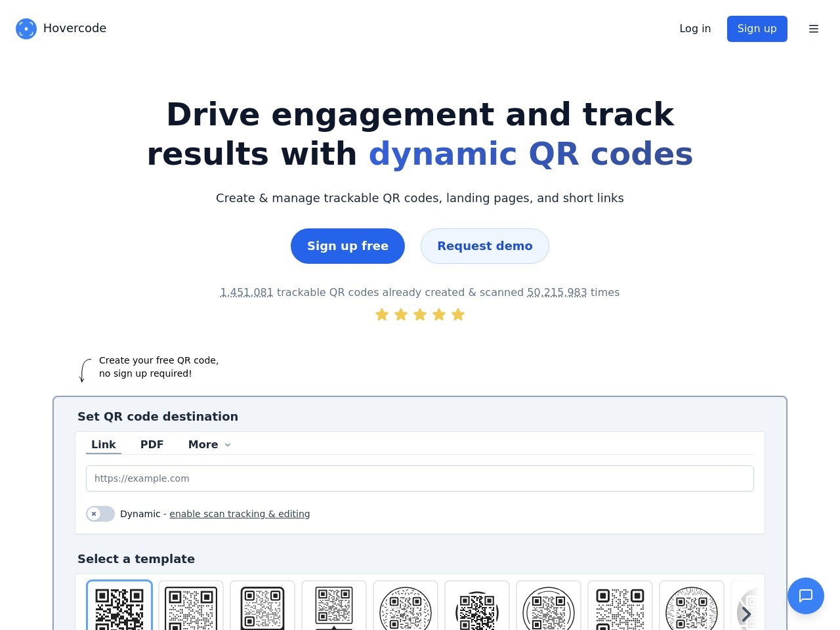Click the Hovercode brand name
Image resolution: width=840 pixels, height=630 pixels.
75,28
